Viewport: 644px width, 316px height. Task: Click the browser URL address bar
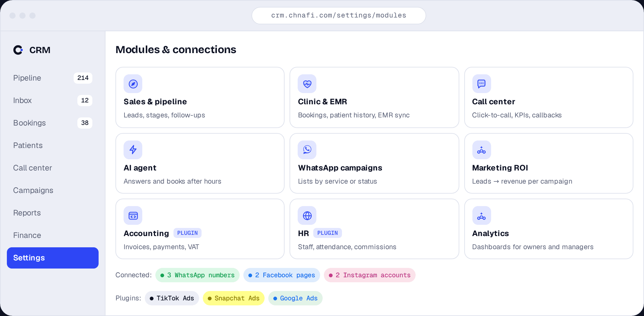pos(339,16)
